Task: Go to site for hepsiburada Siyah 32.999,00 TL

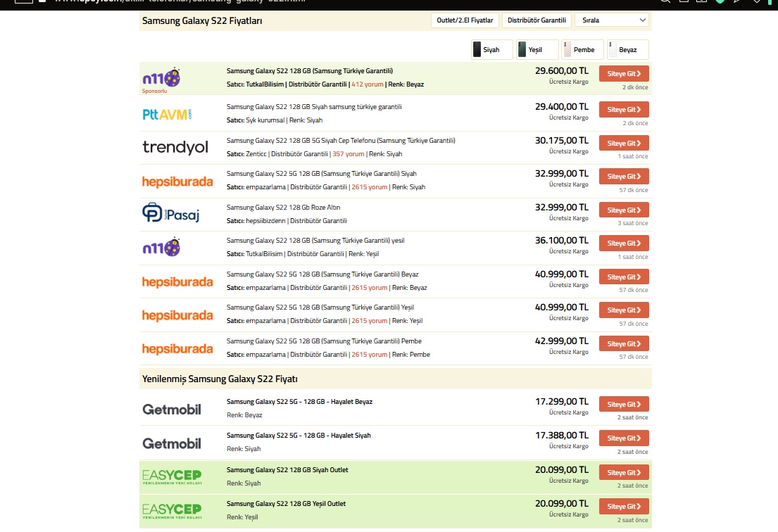Action: coord(624,176)
